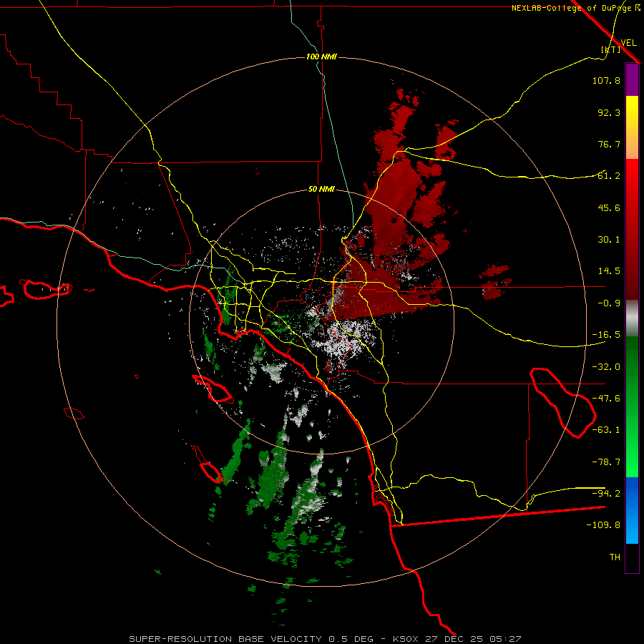This screenshot has height=644, width=644.
Task: Click the -16.5 scale value
Action: pyautogui.click(x=606, y=335)
